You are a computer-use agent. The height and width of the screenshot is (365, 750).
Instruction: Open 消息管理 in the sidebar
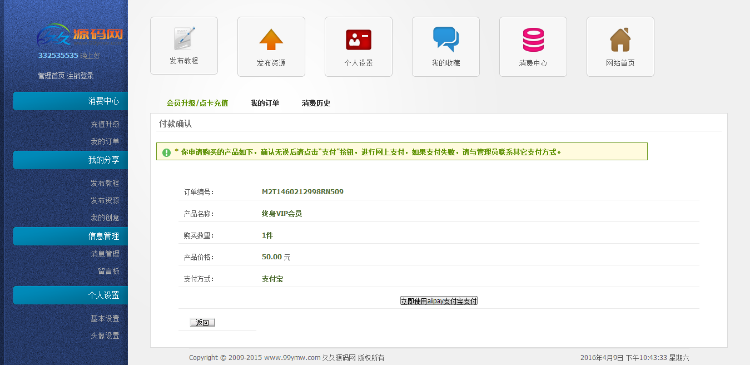(105, 254)
